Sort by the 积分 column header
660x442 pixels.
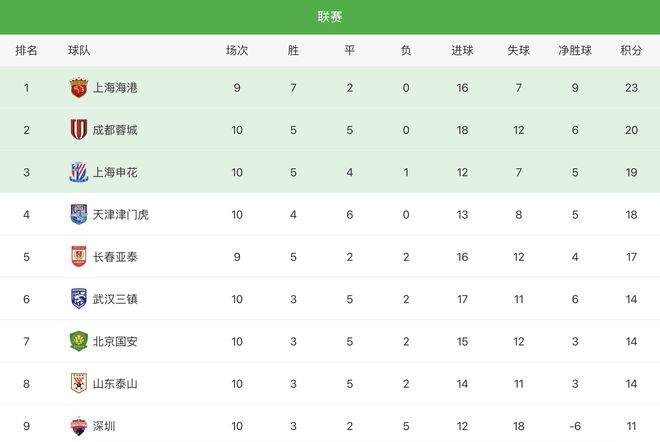pos(631,50)
